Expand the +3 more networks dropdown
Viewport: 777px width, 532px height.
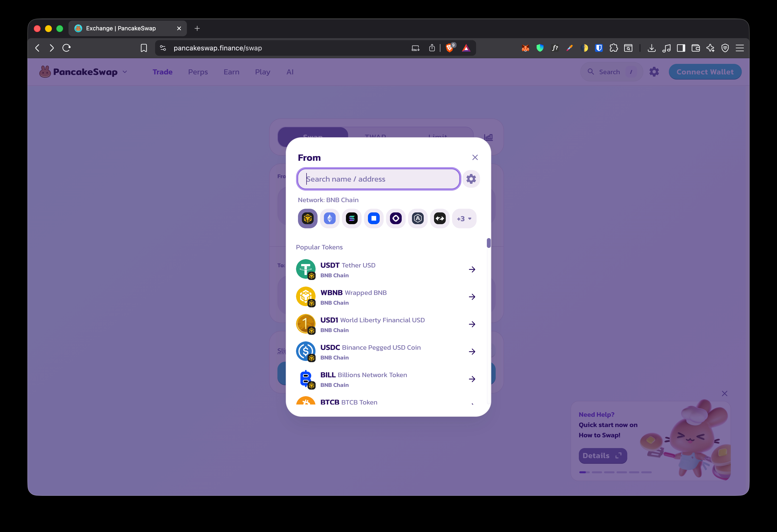[464, 218]
